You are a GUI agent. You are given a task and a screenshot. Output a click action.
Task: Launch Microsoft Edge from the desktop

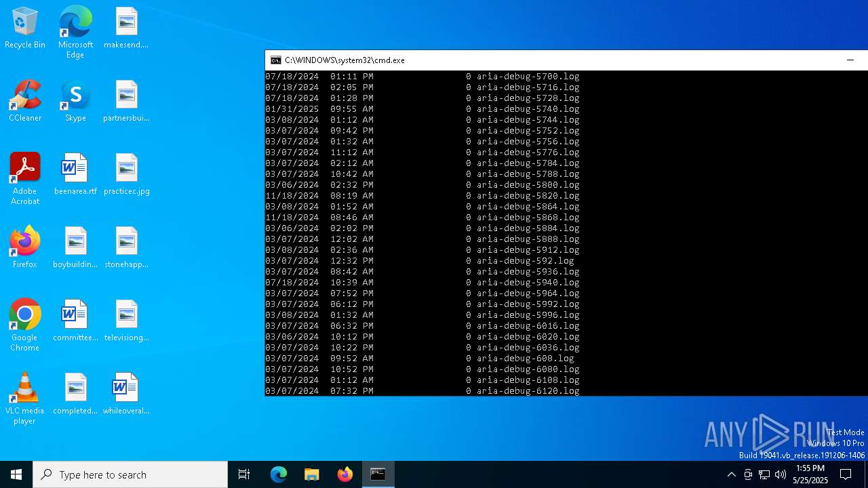[x=75, y=33]
